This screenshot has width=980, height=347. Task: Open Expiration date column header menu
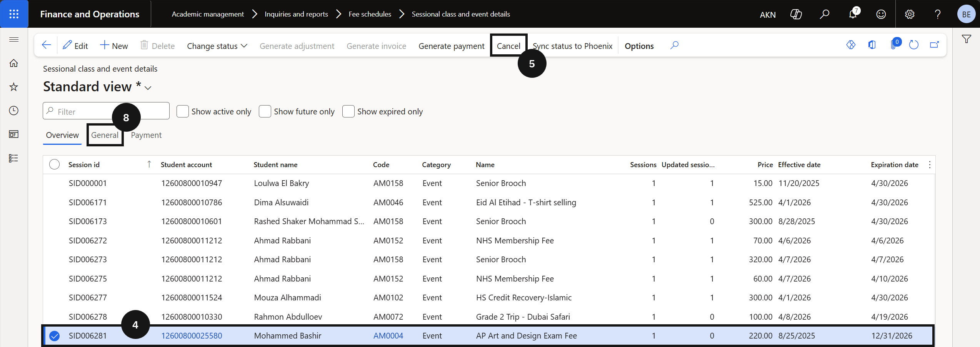pyautogui.click(x=895, y=165)
